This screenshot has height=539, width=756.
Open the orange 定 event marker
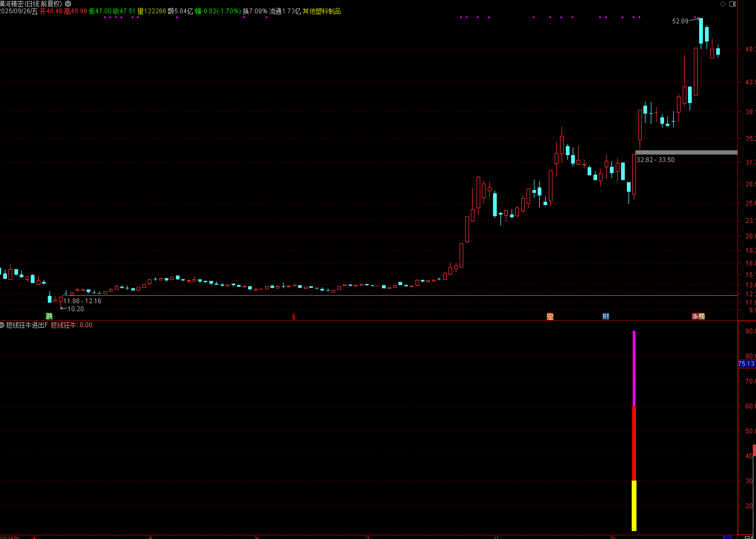(x=550, y=316)
